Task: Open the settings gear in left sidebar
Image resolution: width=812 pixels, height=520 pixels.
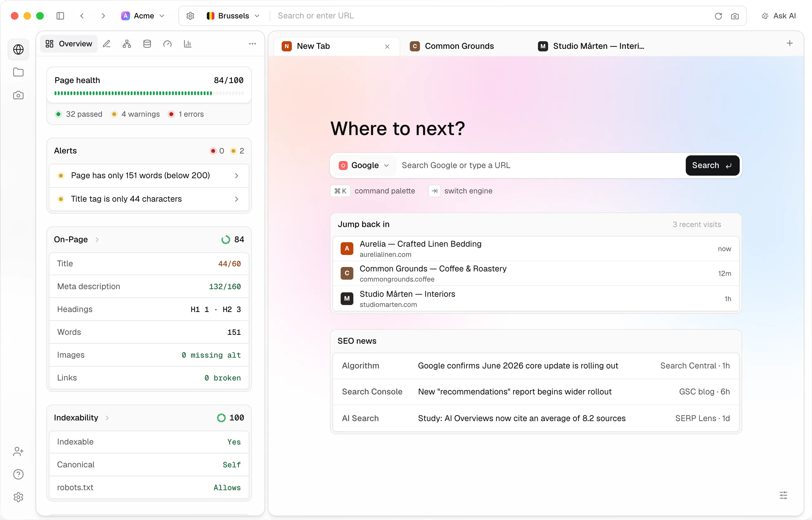Action: point(18,497)
